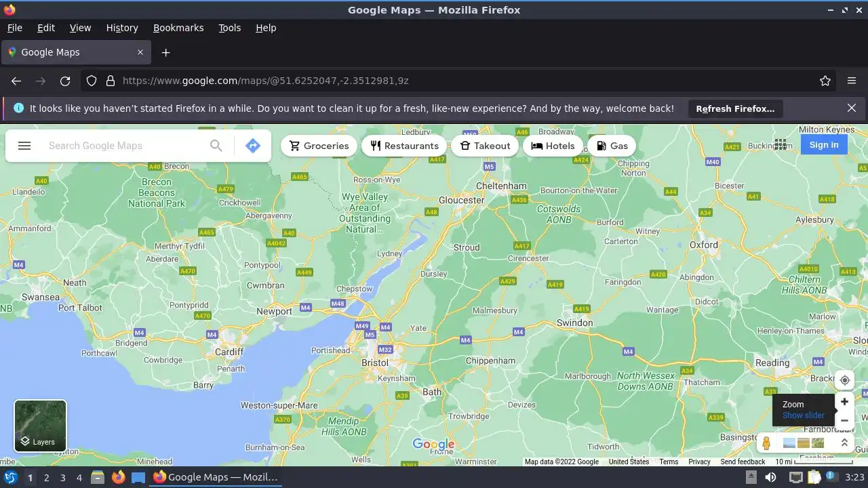Click the show desktop taskbar icon

coord(138,477)
